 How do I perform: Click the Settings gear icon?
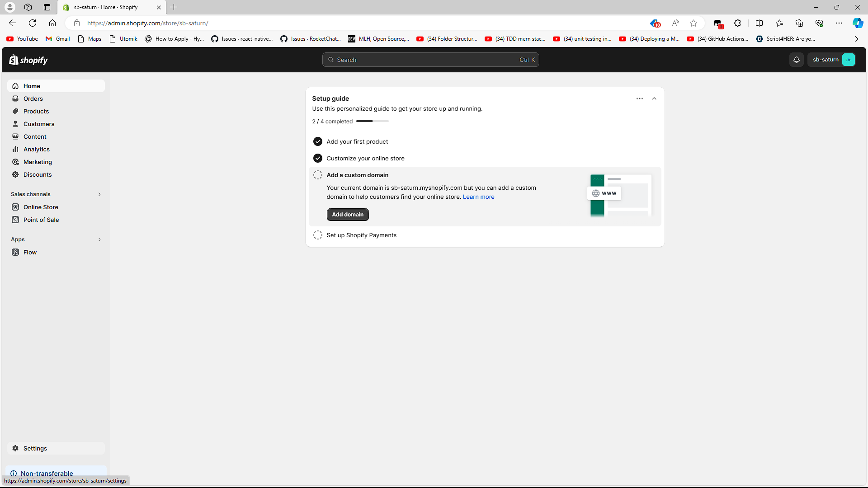pos(15,448)
